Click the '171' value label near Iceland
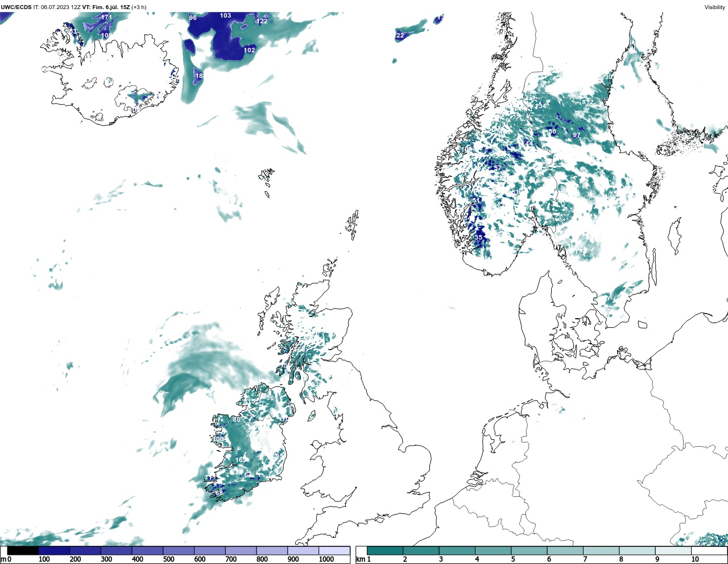This screenshot has height=564, width=728. click(x=107, y=18)
